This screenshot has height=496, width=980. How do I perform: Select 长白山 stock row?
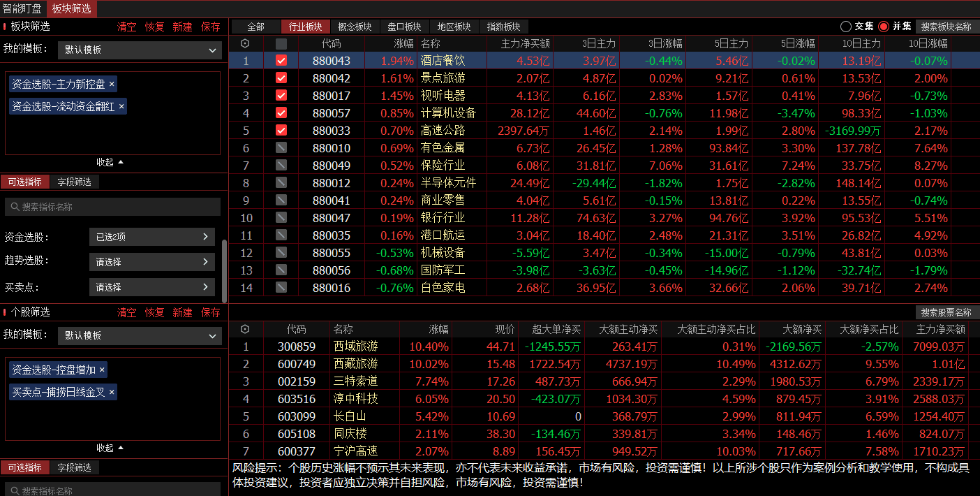click(604, 416)
